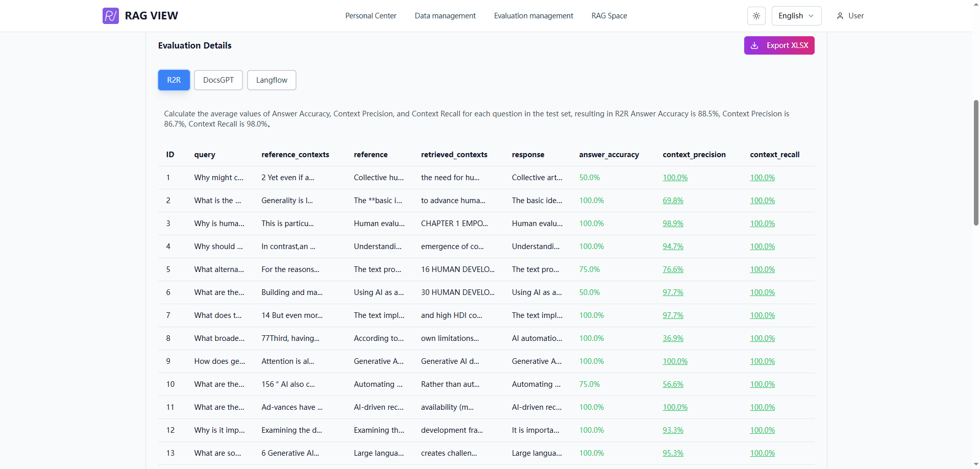
Task: Open the Personal Center menu
Action: pyautogui.click(x=371, y=16)
